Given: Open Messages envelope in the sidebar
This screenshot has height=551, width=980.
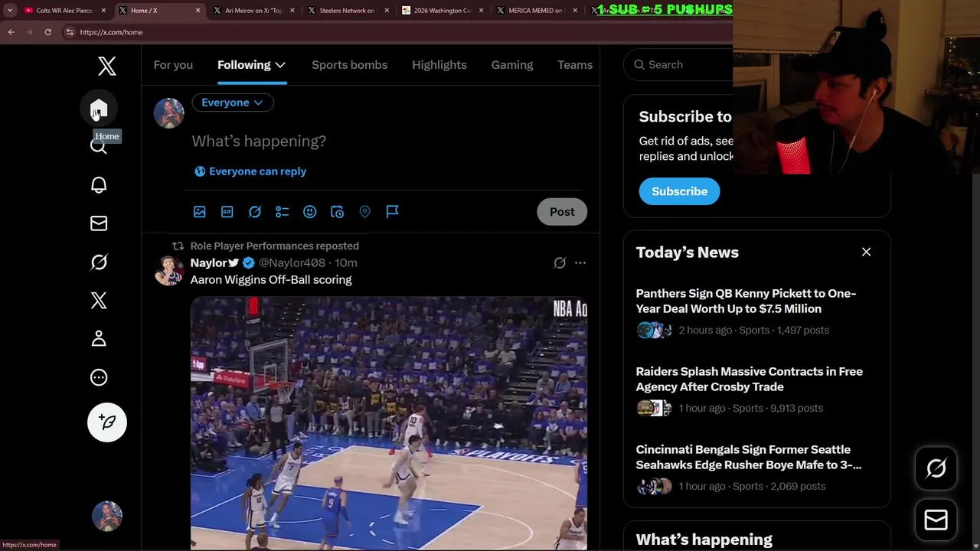Looking at the screenshot, I should pyautogui.click(x=99, y=223).
